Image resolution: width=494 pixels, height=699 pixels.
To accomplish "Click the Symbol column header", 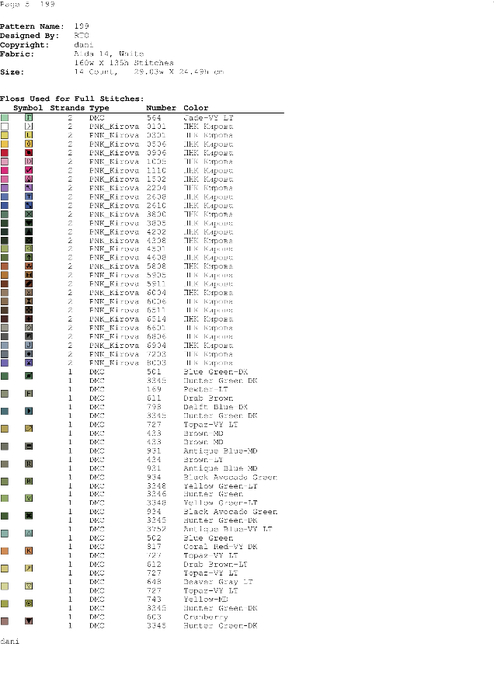I will pos(28,108).
